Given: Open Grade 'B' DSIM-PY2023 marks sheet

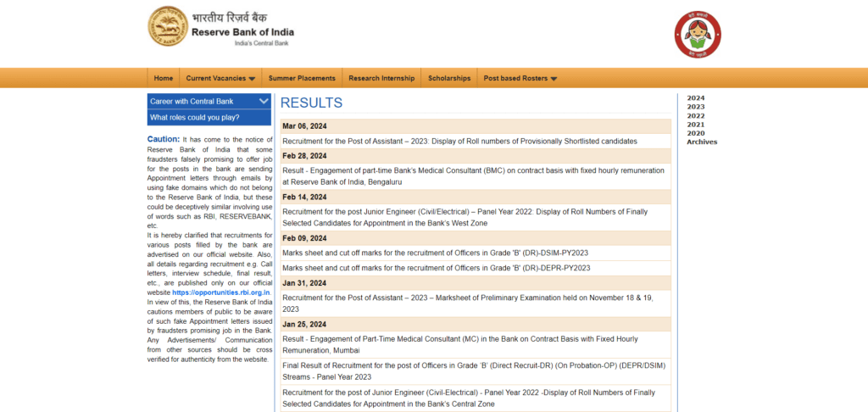Looking at the screenshot, I should pyautogui.click(x=435, y=253).
